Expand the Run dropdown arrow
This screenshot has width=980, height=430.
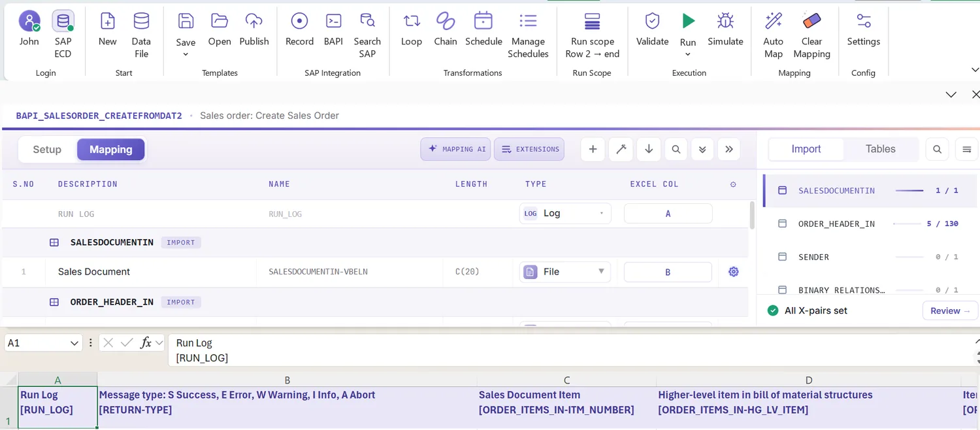tap(688, 54)
